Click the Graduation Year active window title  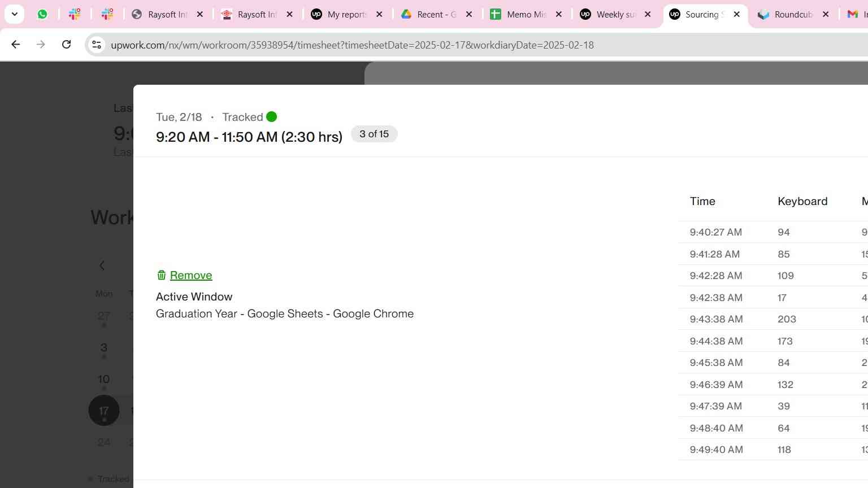[285, 313]
